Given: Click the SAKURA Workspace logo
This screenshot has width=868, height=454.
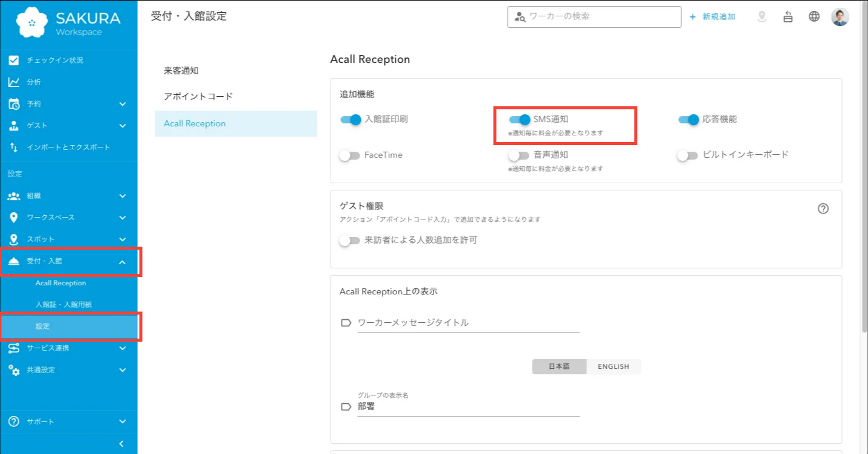Looking at the screenshot, I should click(x=69, y=24).
